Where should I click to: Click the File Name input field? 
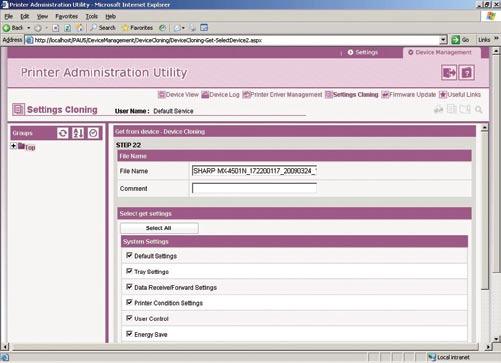[x=254, y=171]
